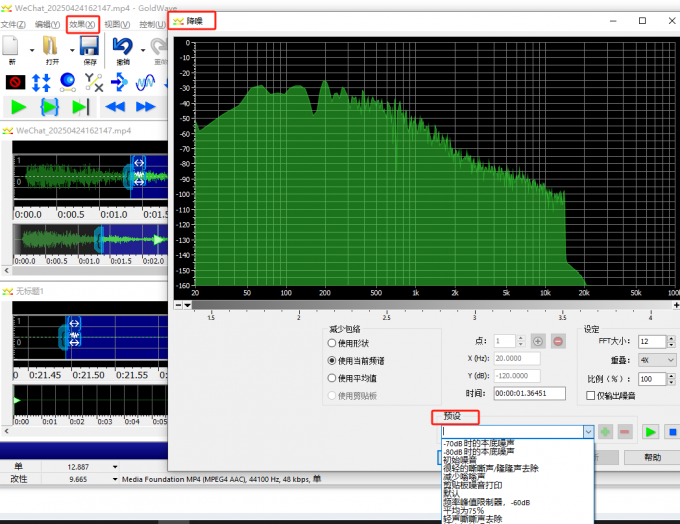Click the scroll-left arrow under 无标题1 waveform

click(6, 431)
